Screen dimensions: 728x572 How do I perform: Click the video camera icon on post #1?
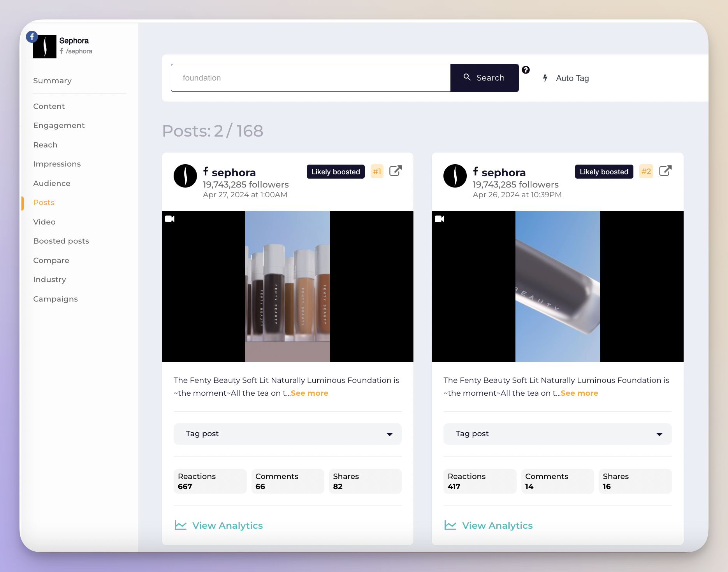click(170, 219)
